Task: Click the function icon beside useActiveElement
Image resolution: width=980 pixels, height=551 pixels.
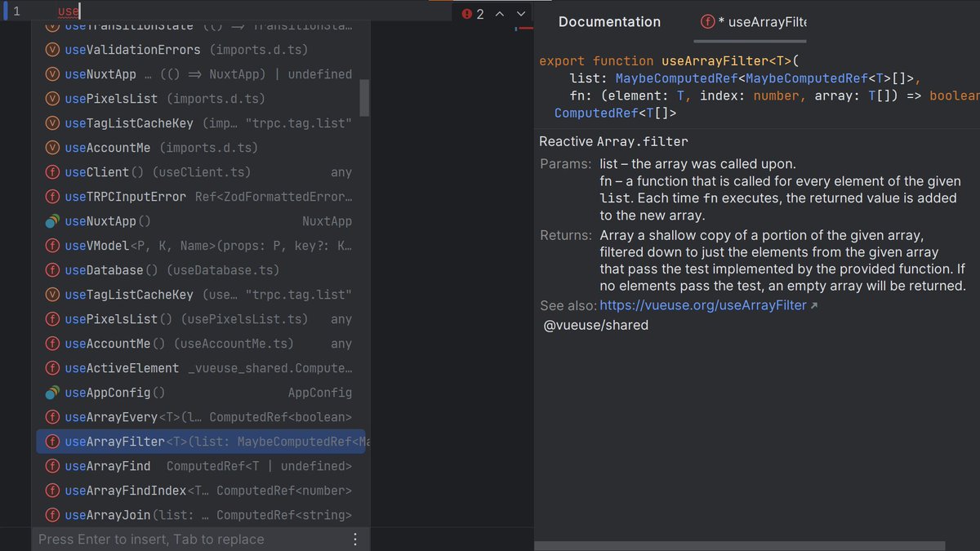Action: [x=52, y=368]
